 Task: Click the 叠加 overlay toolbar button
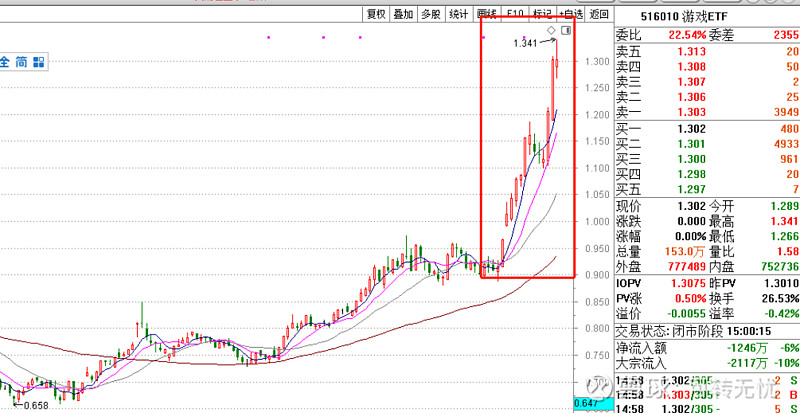tap(403, 14)
